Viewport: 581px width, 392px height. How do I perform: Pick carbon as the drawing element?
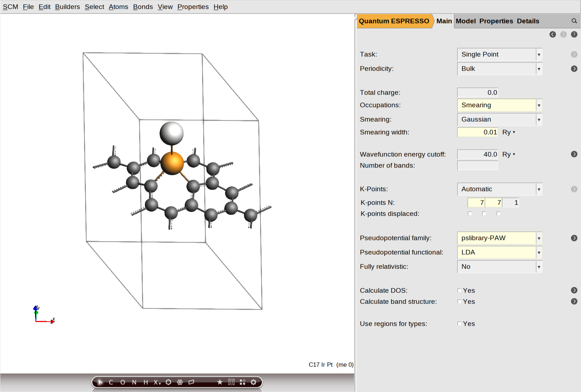pyautogui.click(x=111, y=382)
